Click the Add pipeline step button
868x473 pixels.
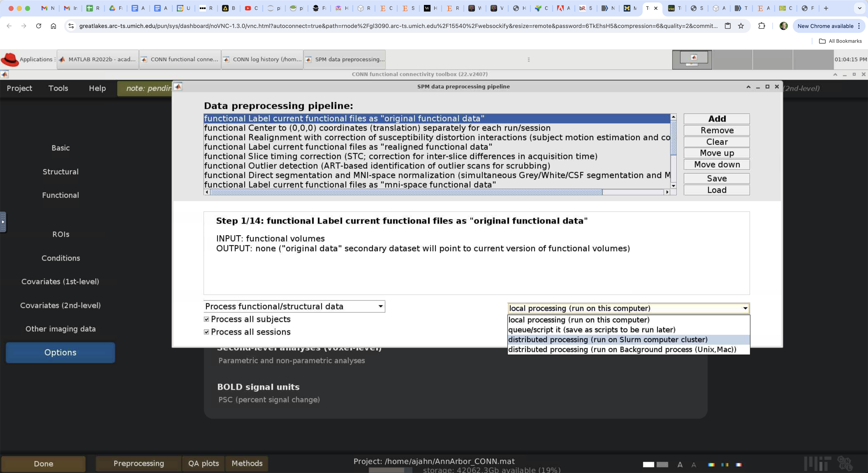[x=717, y=119]
